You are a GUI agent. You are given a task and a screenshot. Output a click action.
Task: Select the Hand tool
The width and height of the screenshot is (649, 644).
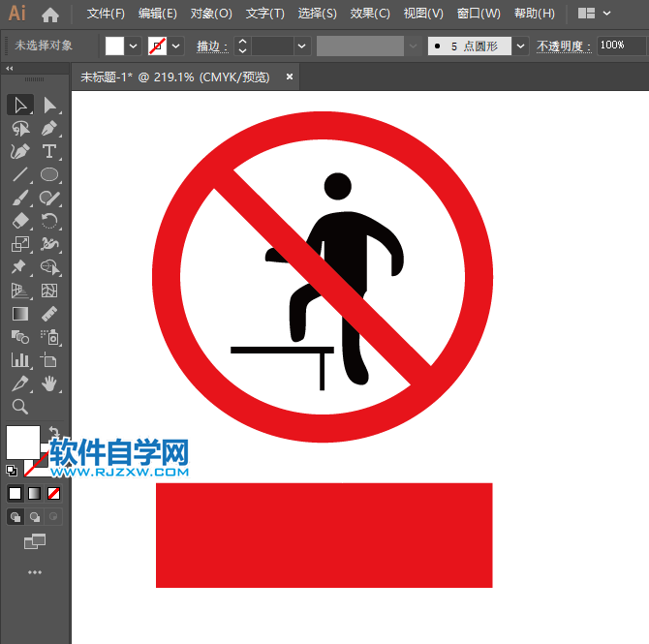click(x=49, y=383)
